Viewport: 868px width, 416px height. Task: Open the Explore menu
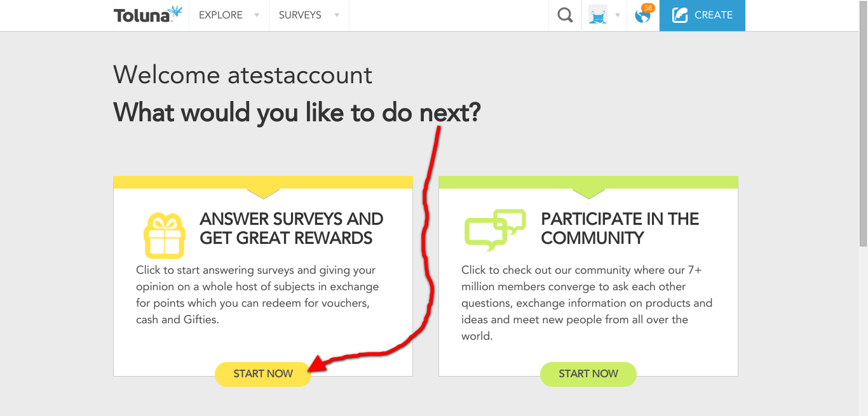tap(220, 15)
